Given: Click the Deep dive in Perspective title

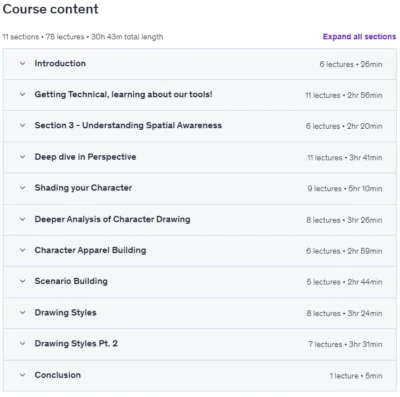Looking at the screenshot, I should pos(85,157).
